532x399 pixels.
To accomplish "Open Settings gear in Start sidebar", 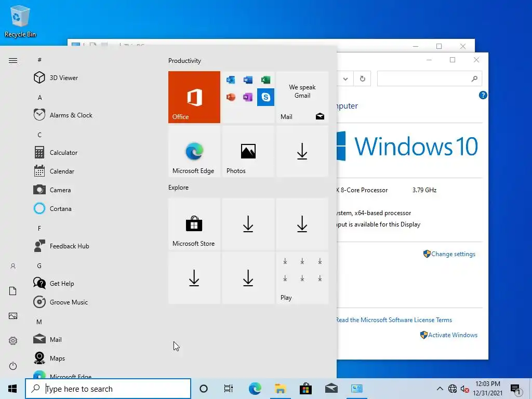I will point(13,341).
